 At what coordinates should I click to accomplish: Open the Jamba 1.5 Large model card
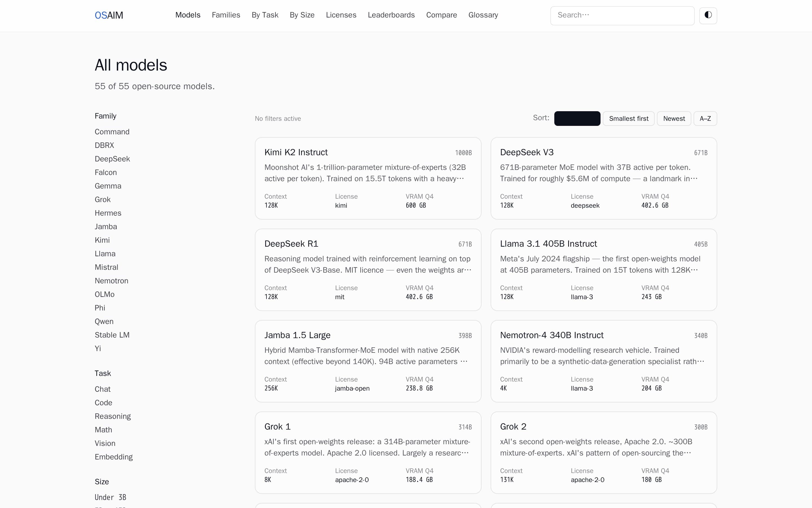pyautogui.click(x=368, y=361)
